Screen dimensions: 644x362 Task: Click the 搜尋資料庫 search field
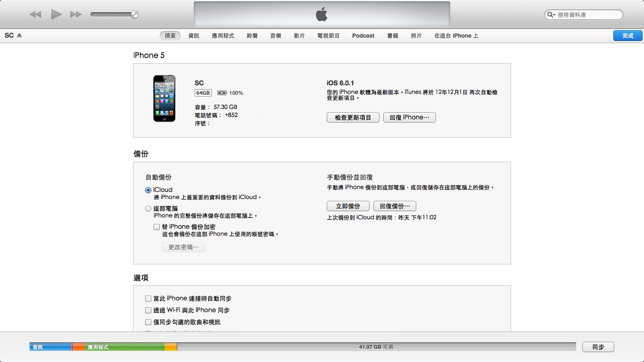[587, 15]
